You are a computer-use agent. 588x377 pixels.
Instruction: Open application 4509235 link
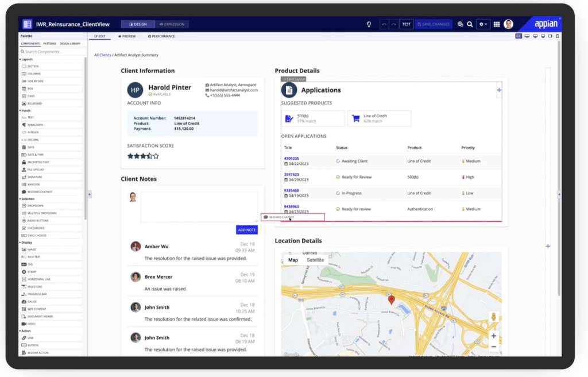(x=291, y=159)
